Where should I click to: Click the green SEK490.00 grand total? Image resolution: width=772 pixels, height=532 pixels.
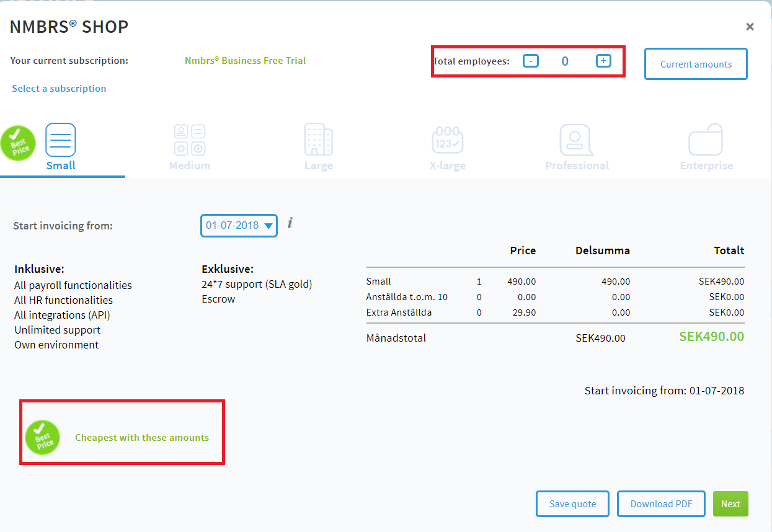coord(711,337)
